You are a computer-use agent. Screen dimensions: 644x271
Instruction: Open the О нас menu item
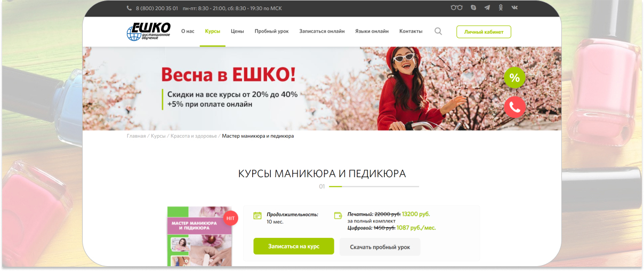tap(188, 31)
